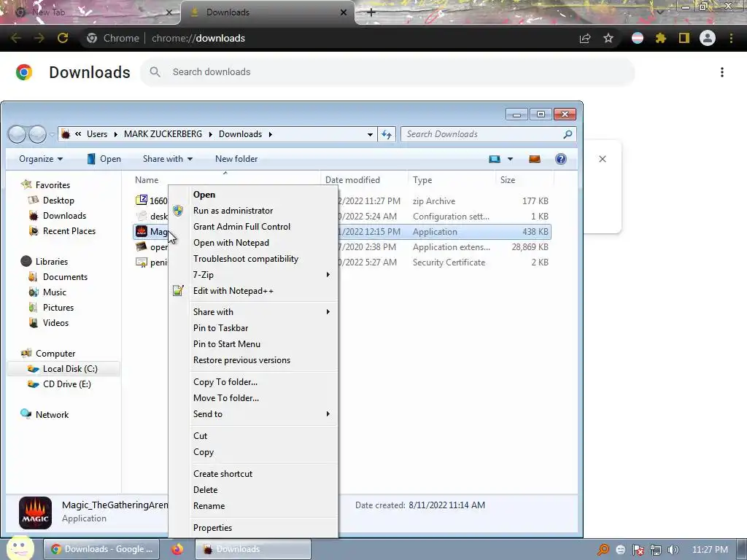Change Explorer view icon
Viewport: 747px width, 560px height.
click(x=495, y=159)
